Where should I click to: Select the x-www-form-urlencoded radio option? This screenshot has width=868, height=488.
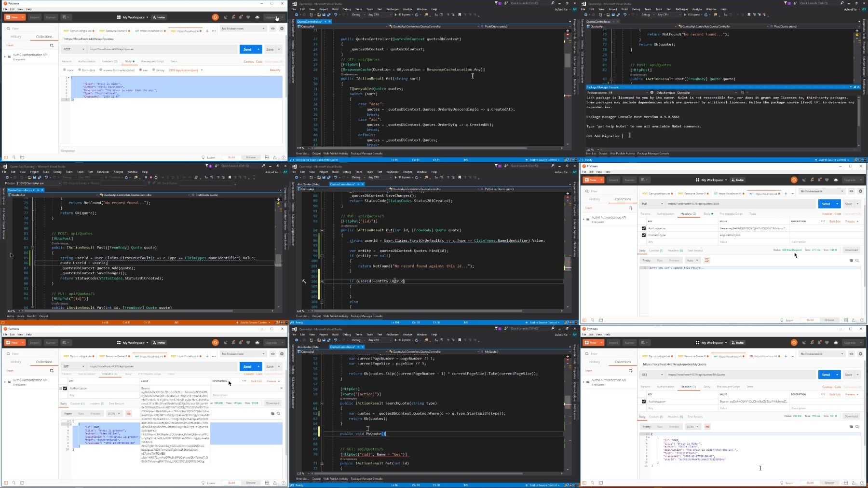(x=101, y=70)
